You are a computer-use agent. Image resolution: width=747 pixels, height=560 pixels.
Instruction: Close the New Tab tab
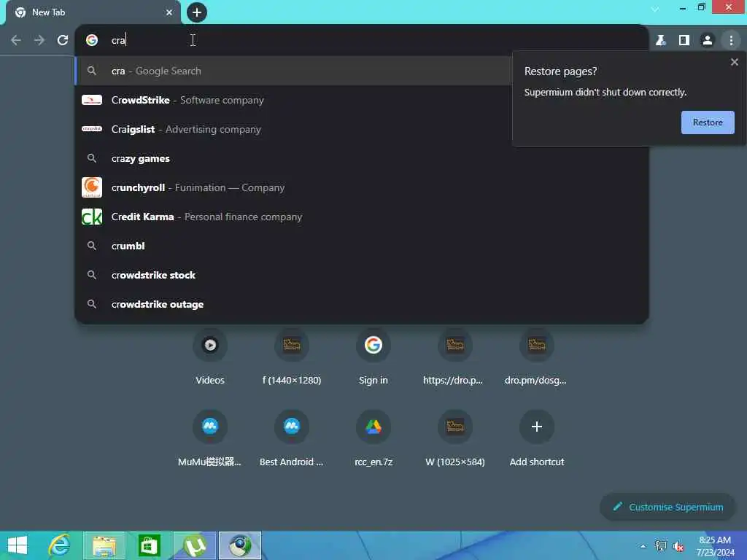pyautogui.click(x=169, y=12)
